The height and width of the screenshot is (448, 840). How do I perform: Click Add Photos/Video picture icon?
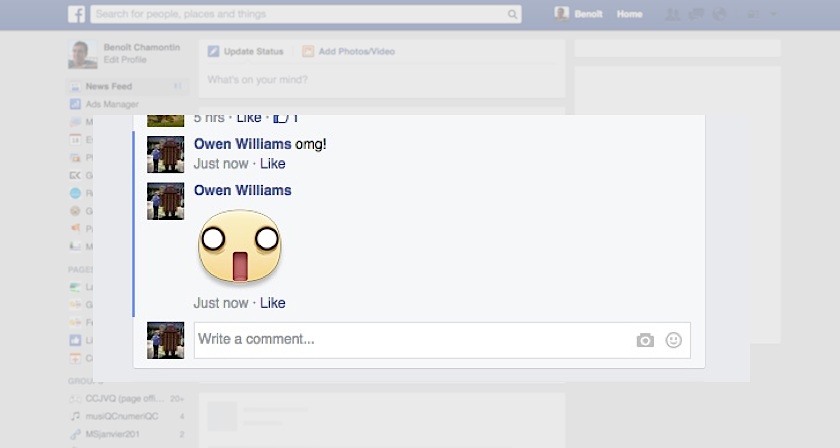[308, 51]
